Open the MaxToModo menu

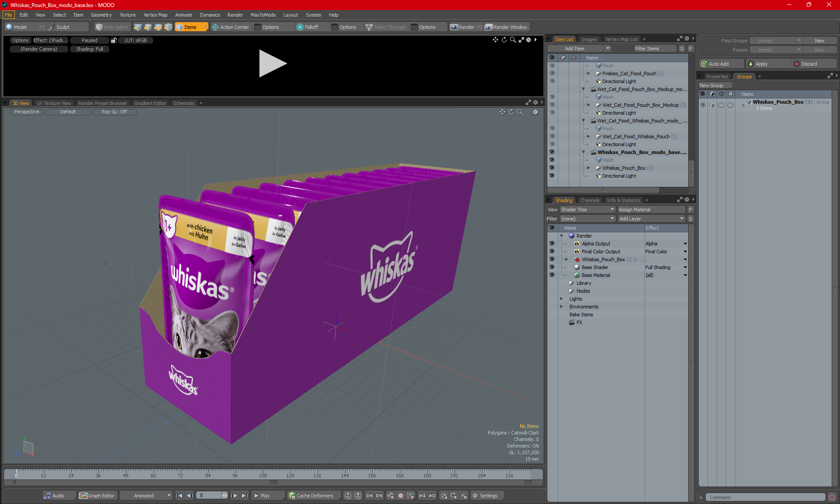pyautogui.click(x=263, y=15)
